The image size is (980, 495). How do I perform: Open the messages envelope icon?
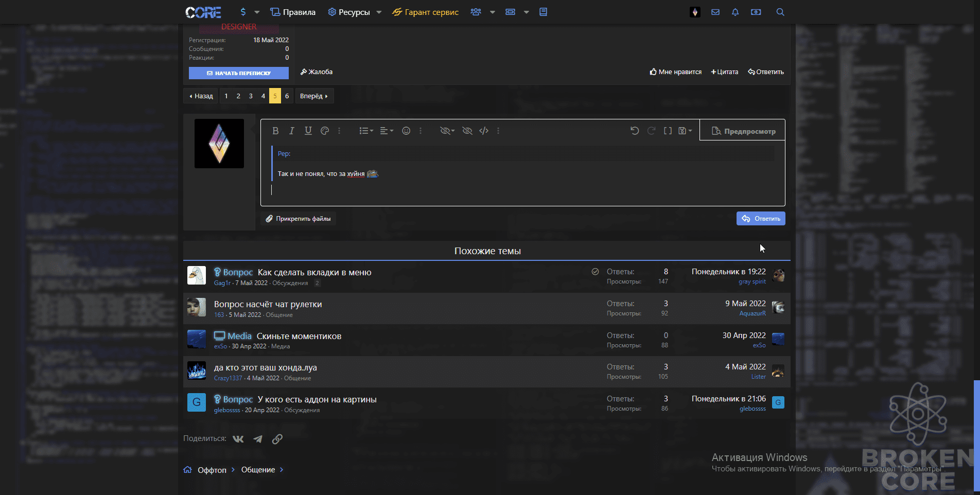coord(715,12)
